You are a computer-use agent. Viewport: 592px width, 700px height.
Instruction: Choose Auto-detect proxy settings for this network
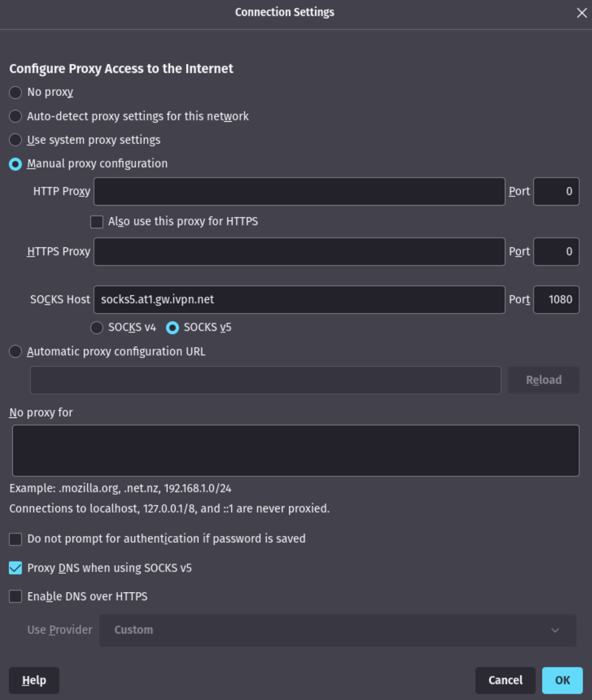pos(15,116)
